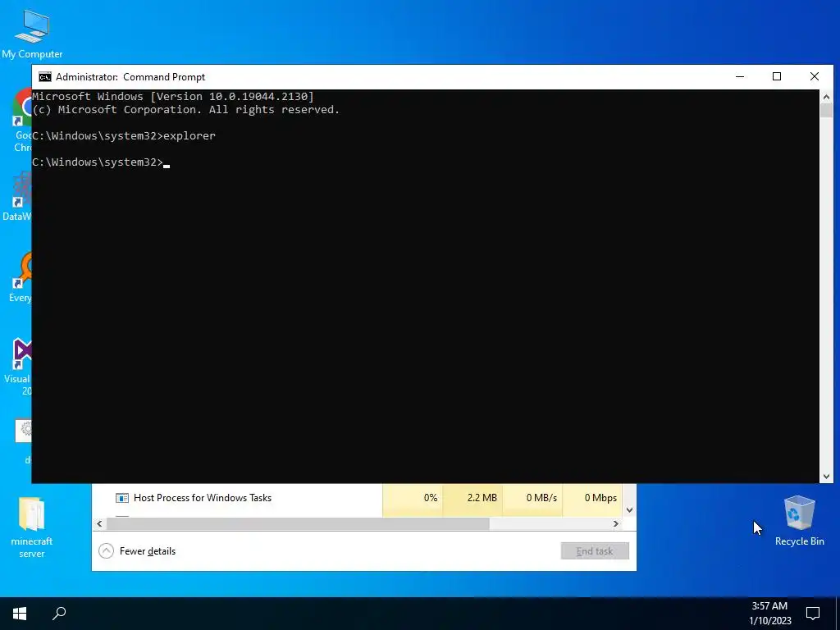Click the disabled End task button

point(595,550)
